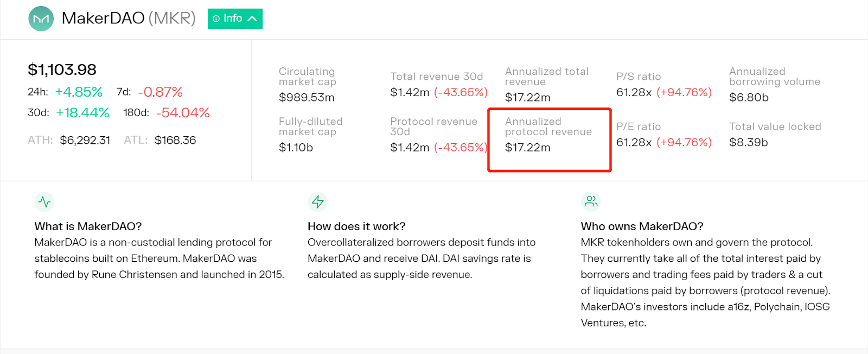The height and width of the screenshot is (354, 868).
Task: Click Fully-diluted market cap label
Action: (x=311, y=127)
